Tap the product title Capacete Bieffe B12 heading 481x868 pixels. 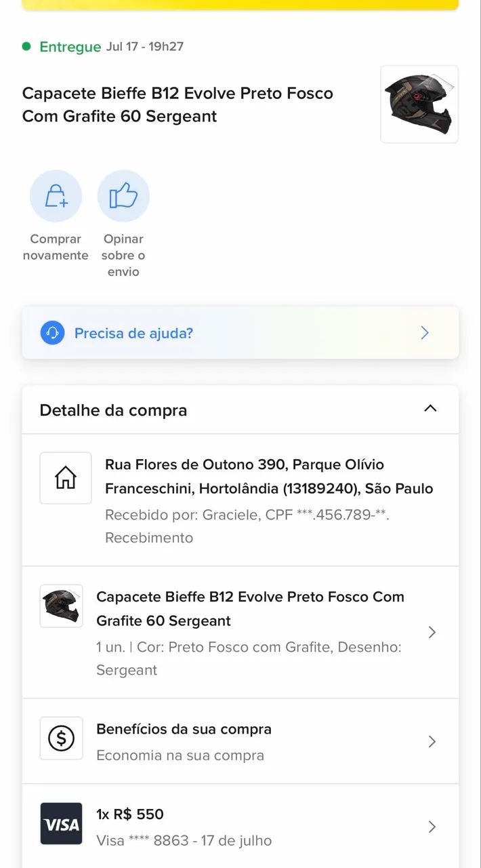pos(177,104)
